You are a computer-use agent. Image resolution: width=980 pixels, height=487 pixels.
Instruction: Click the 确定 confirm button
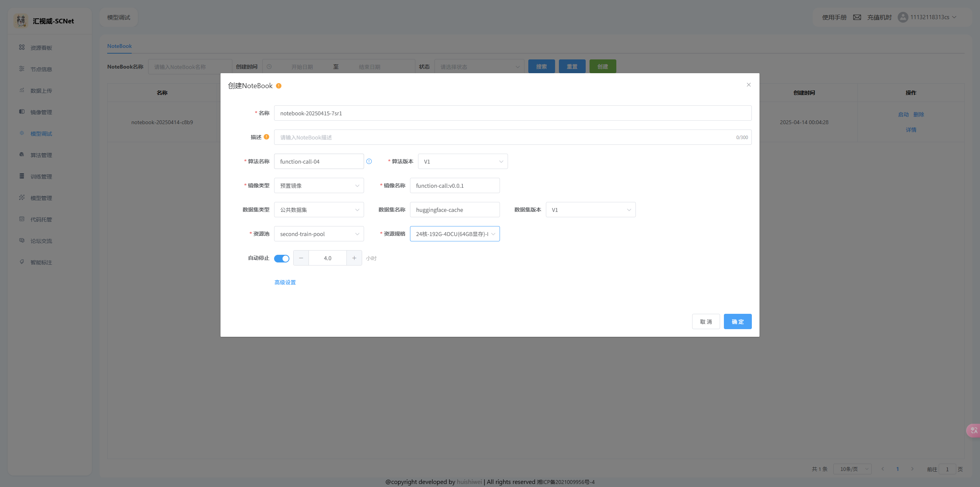(x=737, y=321)
